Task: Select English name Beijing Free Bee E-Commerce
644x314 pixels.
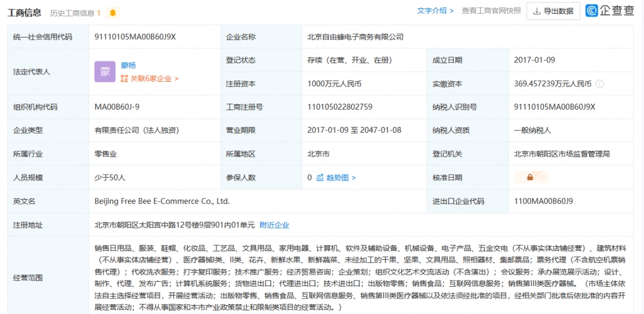Action: click(162, 201)
